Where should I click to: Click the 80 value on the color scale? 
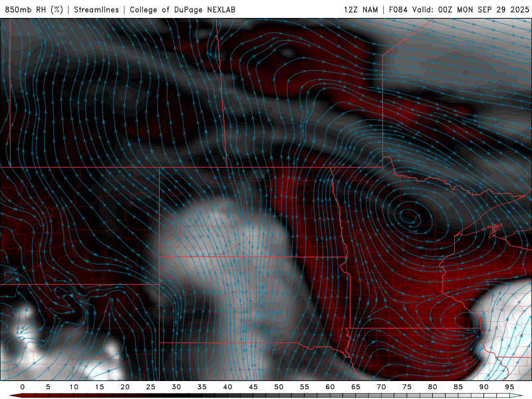coord(432,387)
